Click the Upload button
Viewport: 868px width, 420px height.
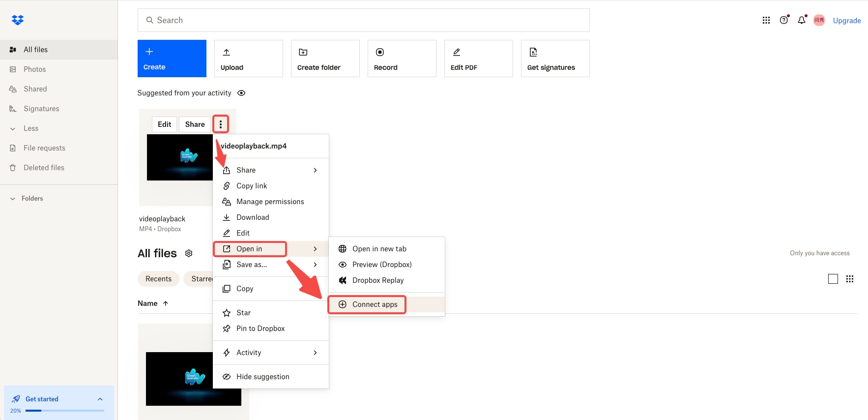(249, 59)
